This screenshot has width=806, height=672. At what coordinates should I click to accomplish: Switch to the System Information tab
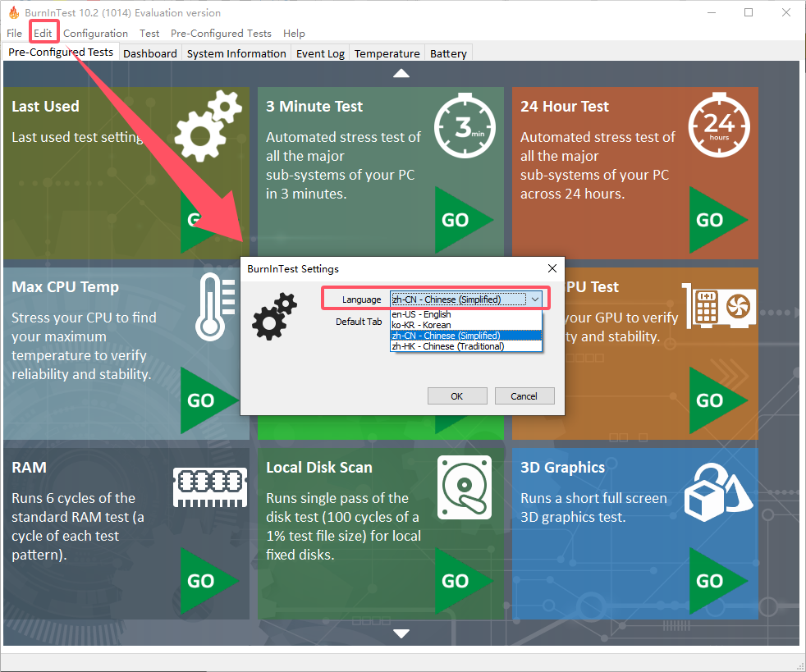tap(236, 53)
